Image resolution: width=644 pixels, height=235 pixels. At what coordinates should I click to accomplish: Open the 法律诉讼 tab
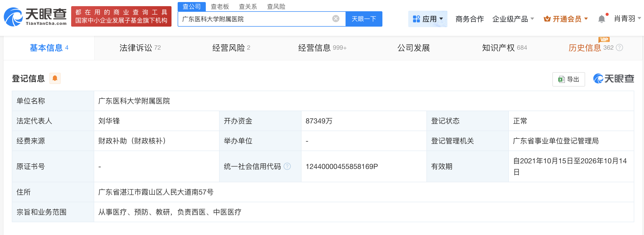tap(140, 48)
